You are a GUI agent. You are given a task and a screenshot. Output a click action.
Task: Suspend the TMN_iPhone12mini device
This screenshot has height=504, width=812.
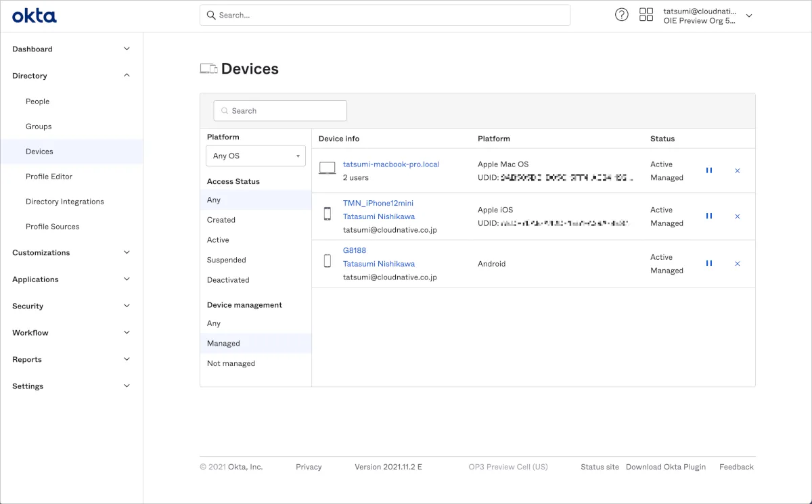point(709,216)
